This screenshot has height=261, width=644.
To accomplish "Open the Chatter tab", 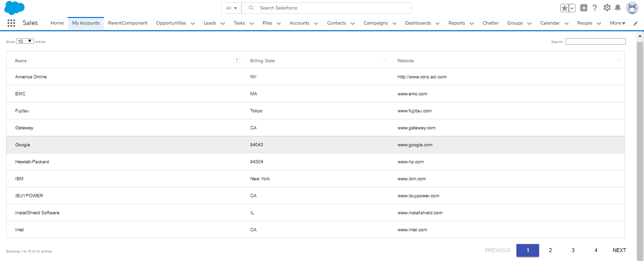I will pyautogui.click(x=490, y=23).
